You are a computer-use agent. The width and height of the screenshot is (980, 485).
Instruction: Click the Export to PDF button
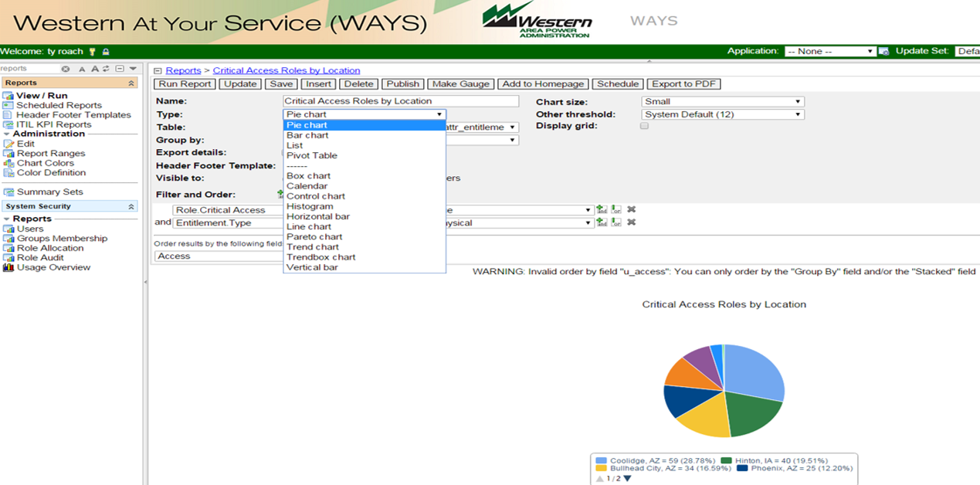pyautogui.click(x=683, y=84)
